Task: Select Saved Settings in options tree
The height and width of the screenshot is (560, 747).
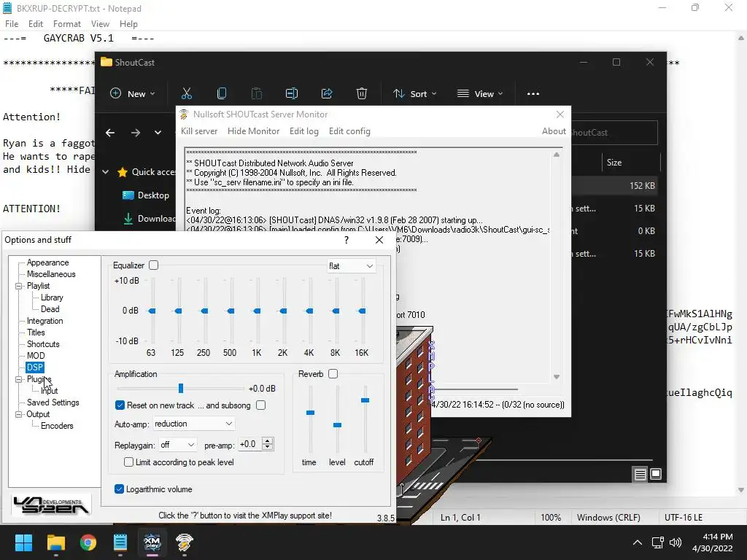Action: [x=53, y=402]
